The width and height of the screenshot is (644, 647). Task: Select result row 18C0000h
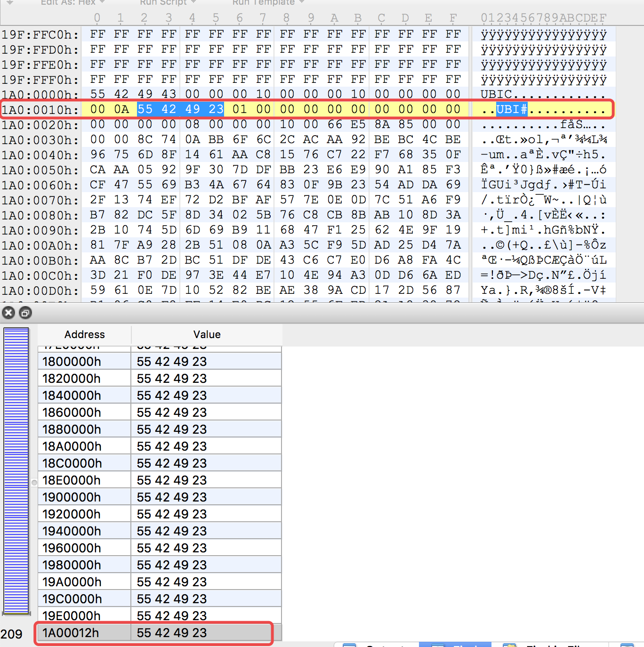pyautogui.click(x=160, y=463)
